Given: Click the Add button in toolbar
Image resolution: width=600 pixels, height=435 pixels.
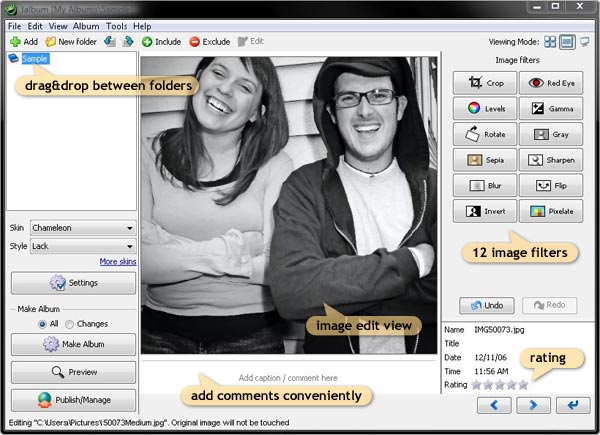Looking at the screenshot, I should click(25, 42).
